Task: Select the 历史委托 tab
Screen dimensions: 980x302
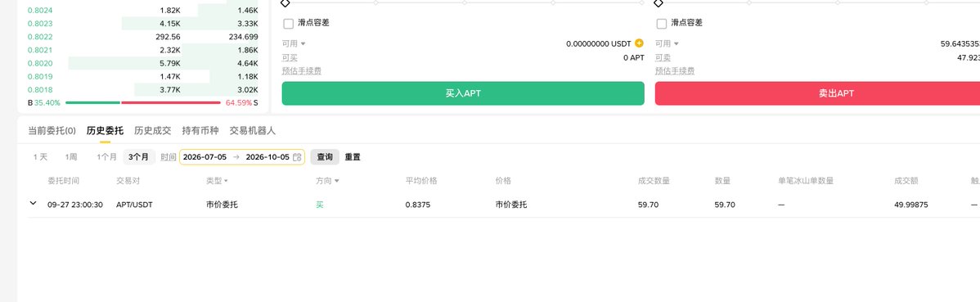Action: click(105, 131)
